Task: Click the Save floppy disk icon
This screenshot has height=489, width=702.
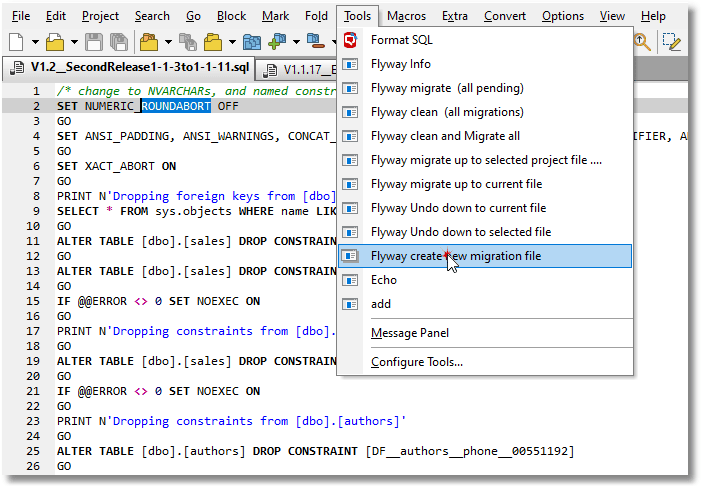Action: 94,43
